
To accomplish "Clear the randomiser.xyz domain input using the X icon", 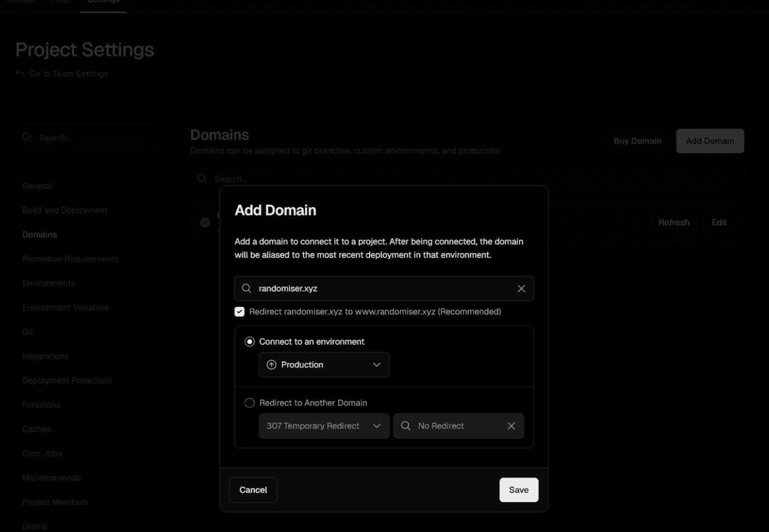I will [521, 288].
